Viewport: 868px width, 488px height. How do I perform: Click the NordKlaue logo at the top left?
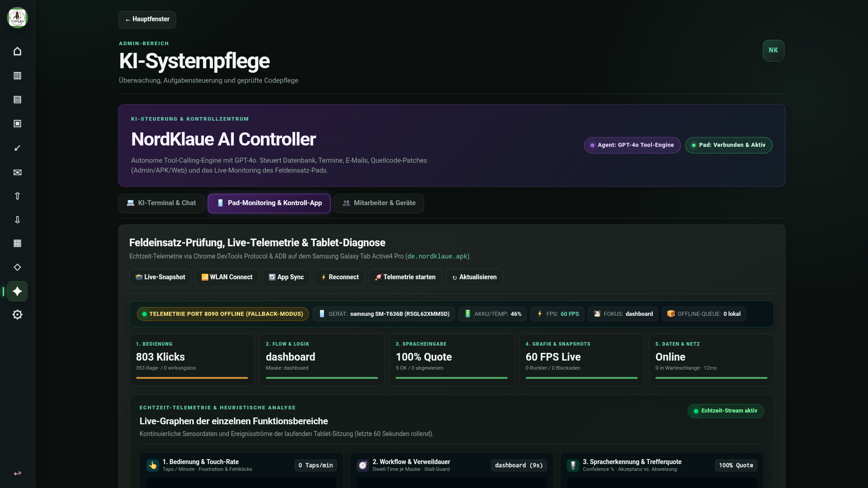[x=17, y=18]
